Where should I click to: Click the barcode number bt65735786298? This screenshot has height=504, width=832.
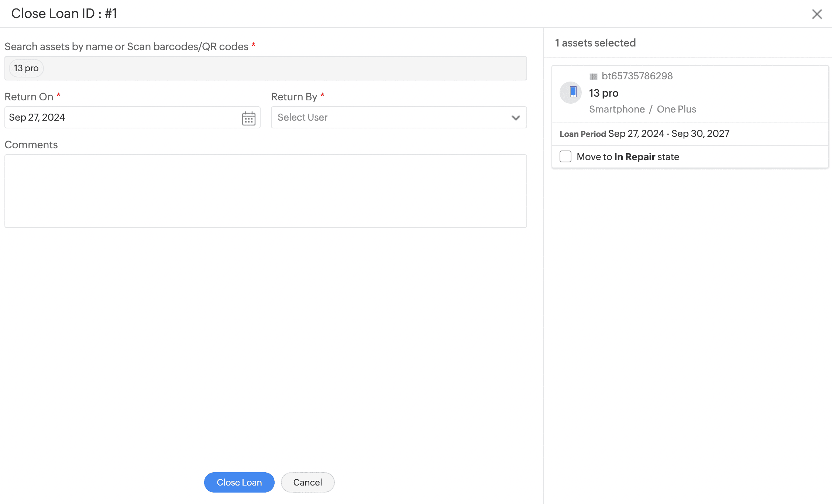click(637, 76)
